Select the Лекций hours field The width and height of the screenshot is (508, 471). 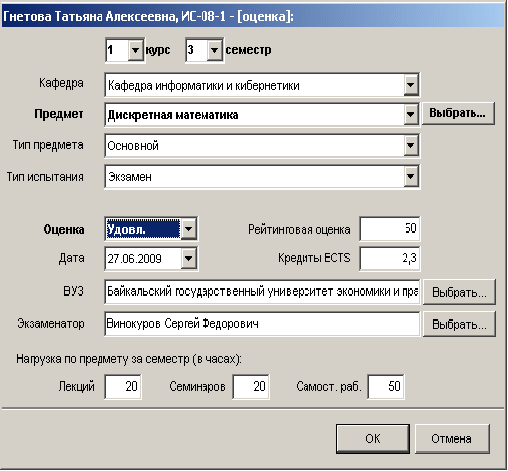[123, 387]
